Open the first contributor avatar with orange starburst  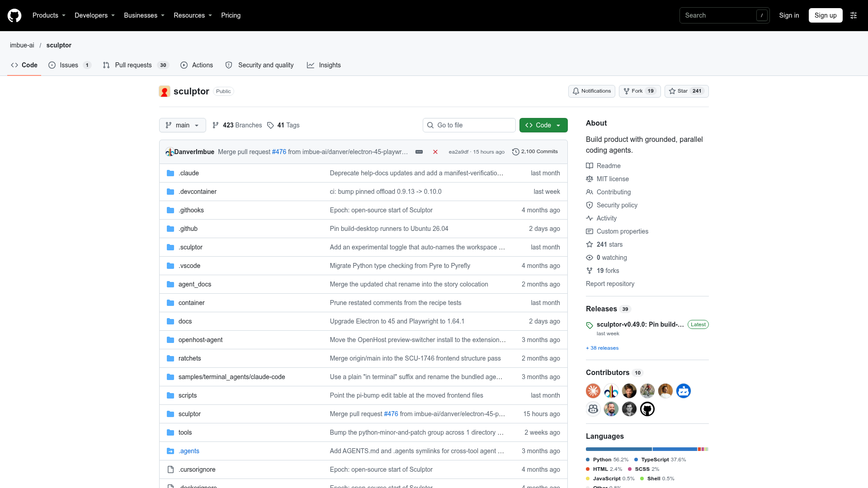(x=593, y=391)
